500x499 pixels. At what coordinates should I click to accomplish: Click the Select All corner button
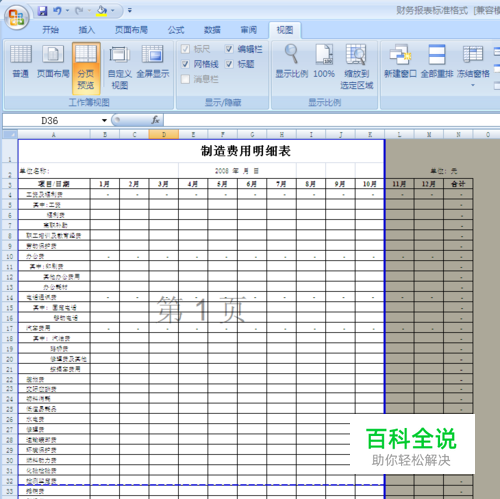click(x=10, y=135)
